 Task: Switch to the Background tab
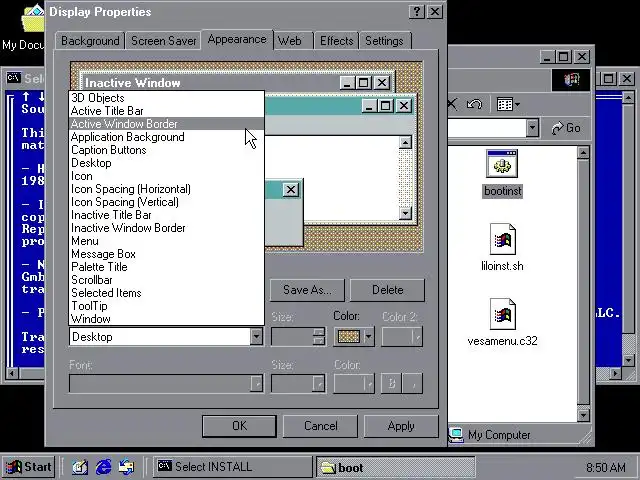tap(90, 41)
